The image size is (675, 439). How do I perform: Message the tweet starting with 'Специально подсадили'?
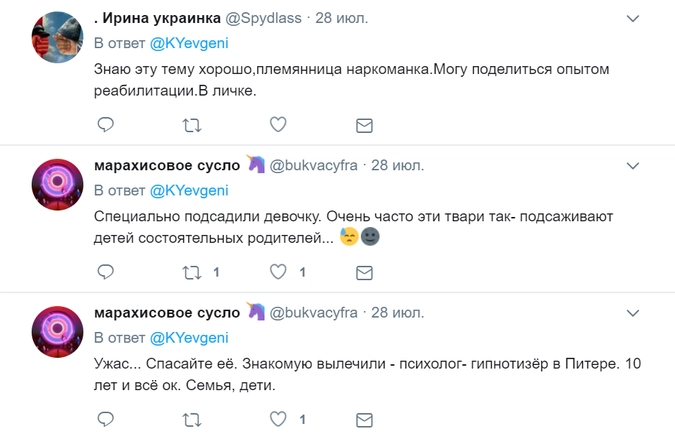tap(365, 271)
